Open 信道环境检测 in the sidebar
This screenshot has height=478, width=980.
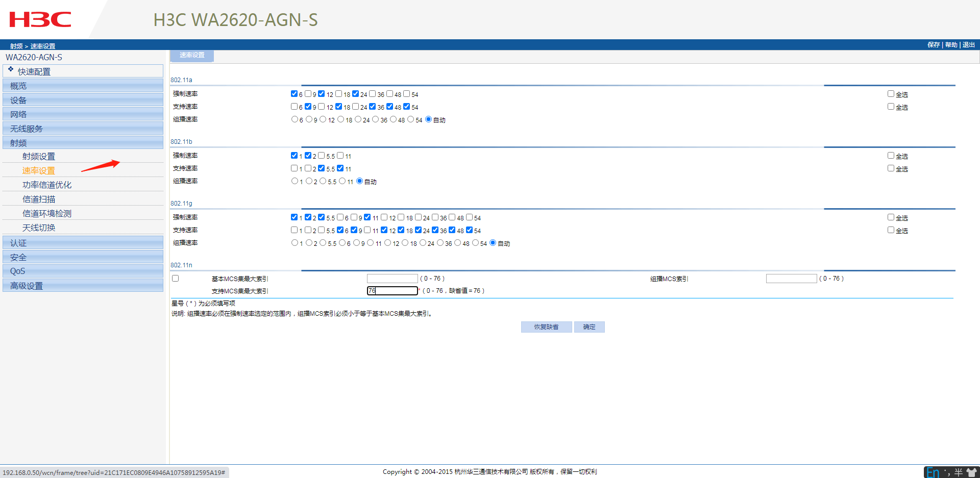click(x=47, y=214)
